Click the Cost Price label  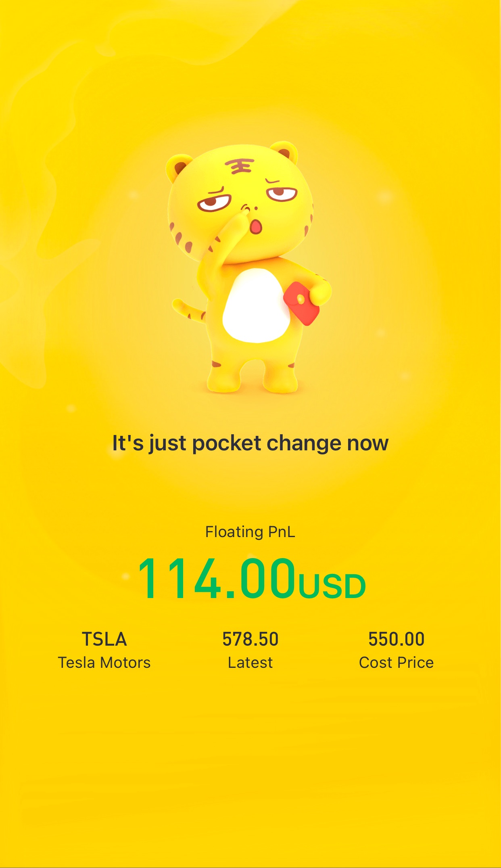[397, 663]
